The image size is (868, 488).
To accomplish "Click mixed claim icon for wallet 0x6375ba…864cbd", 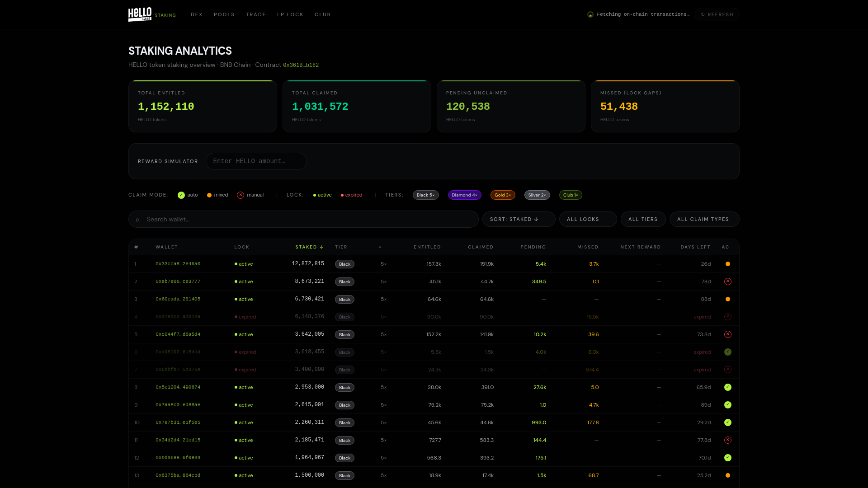I will [x=728, y=475].
